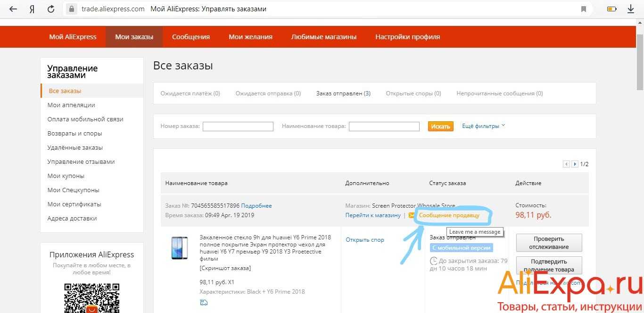This screenshot has width=644, height=313.
Task: Expand the 'Ещё фильтры' dropdown
Action: point(483,126)
